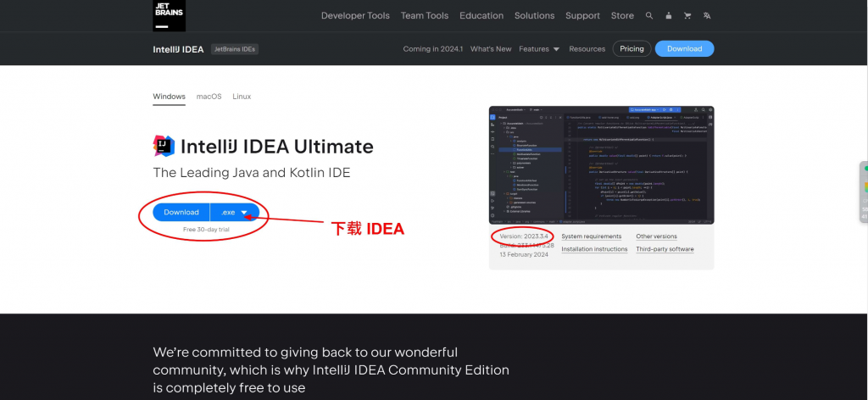
Task: Click The Leading Java and Kotlin IDE tagline
Action: (252, 173)
